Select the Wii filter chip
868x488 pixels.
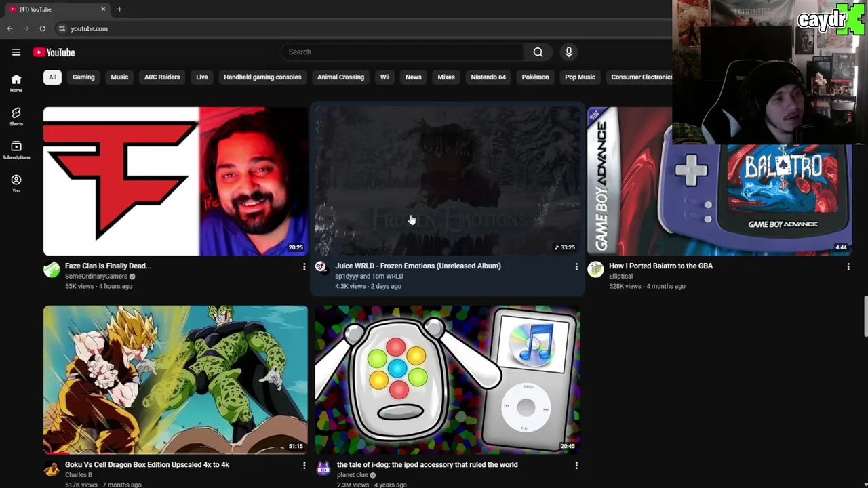(x=384, y=77)
